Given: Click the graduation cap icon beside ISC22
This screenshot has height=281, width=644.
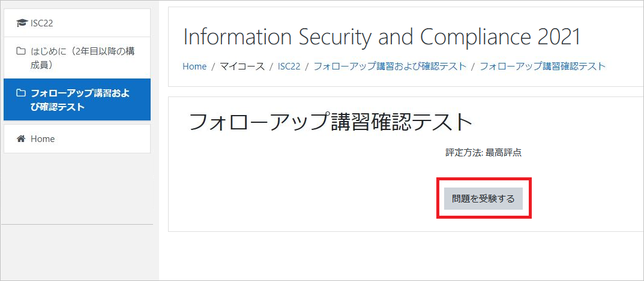Looking at the screenshot, I should click(x=22, y=23).
